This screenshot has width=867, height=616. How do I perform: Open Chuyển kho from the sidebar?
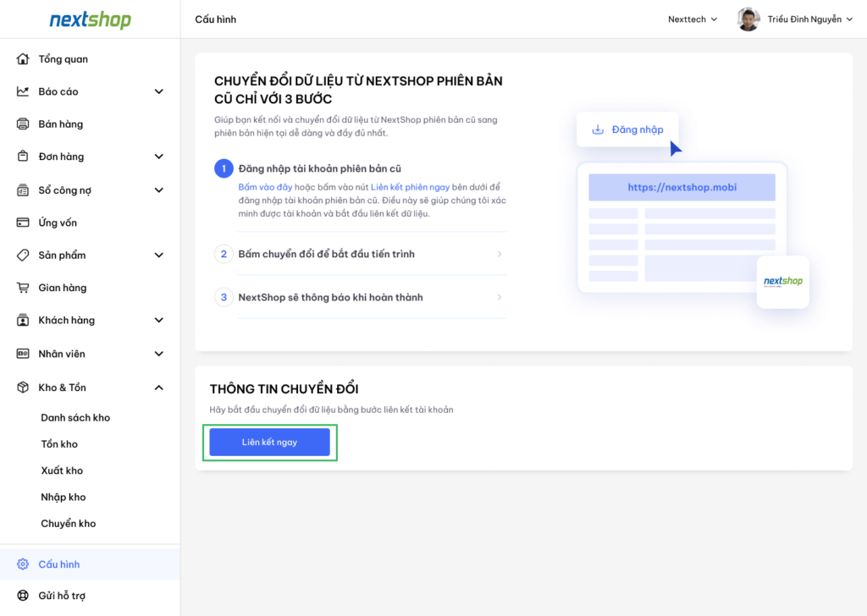(x=68, y=523)
